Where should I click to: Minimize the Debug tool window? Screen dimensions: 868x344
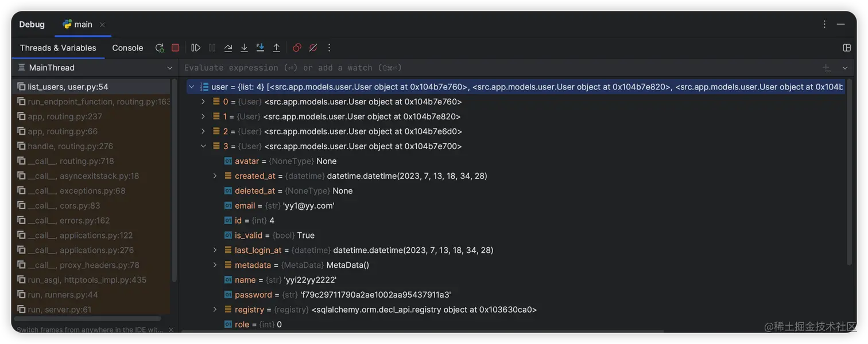(x=840, y=24)
